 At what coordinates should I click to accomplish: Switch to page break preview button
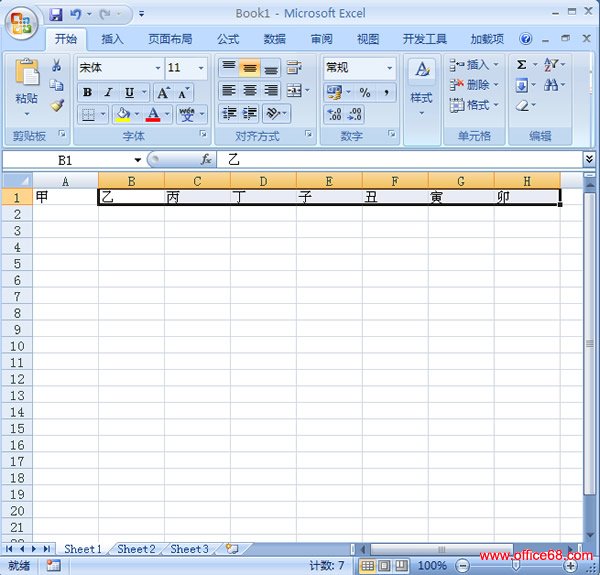point(401,565)
